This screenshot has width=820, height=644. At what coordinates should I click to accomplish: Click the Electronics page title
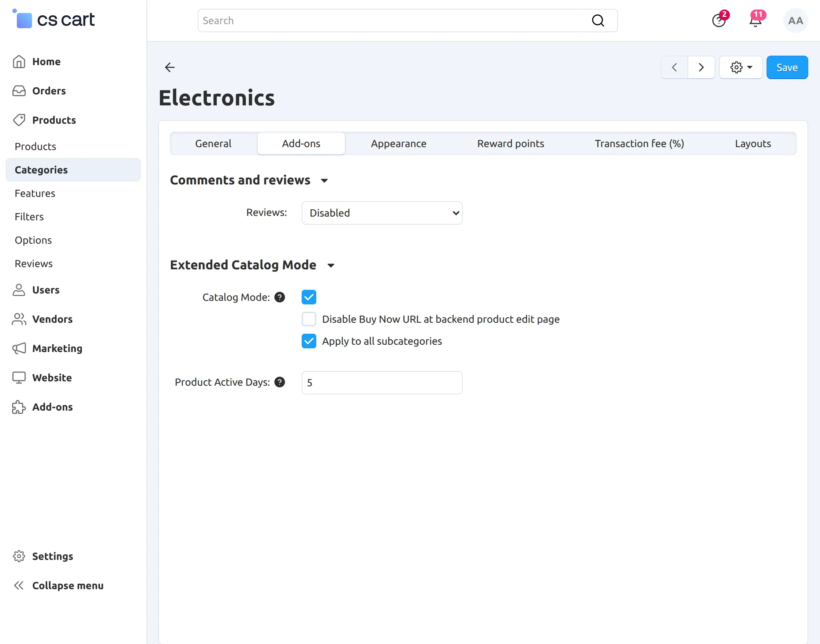[216, 98]
